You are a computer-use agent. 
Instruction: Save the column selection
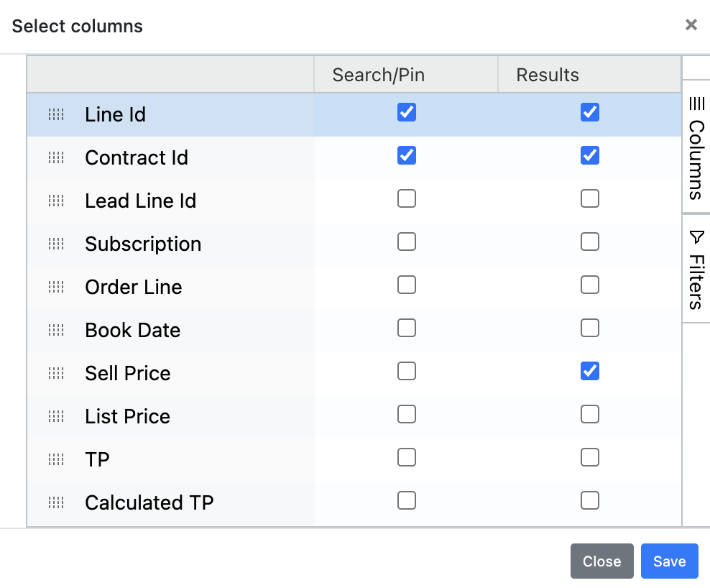(669, 561)
